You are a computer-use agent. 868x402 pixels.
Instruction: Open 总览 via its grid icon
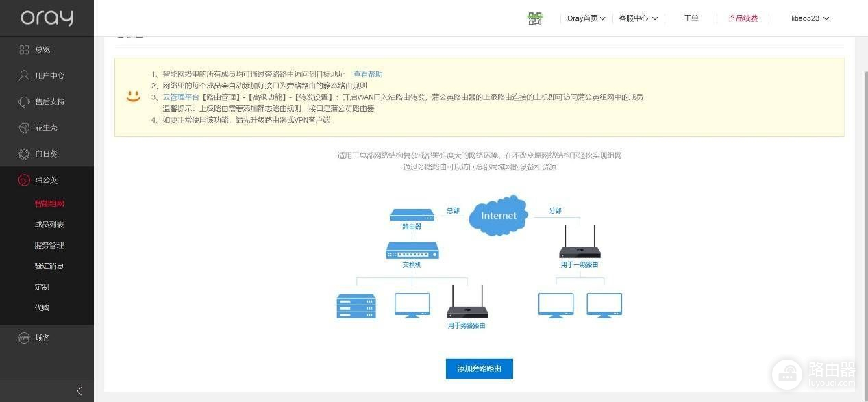pyautogui.click(x=24, y=49)
